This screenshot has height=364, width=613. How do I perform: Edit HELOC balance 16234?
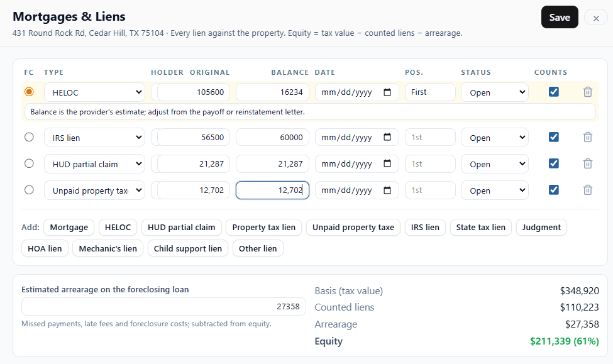click(272, 92)
